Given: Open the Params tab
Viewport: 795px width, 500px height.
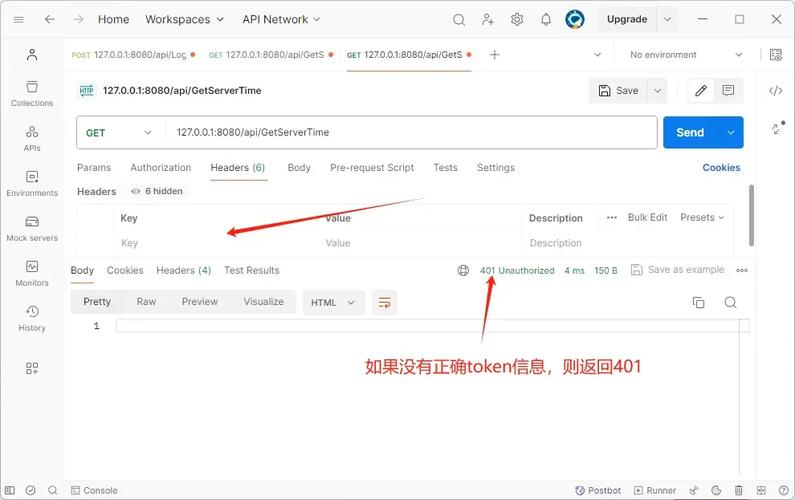Looking at the screenshot, I should click(x=94, y=167).
